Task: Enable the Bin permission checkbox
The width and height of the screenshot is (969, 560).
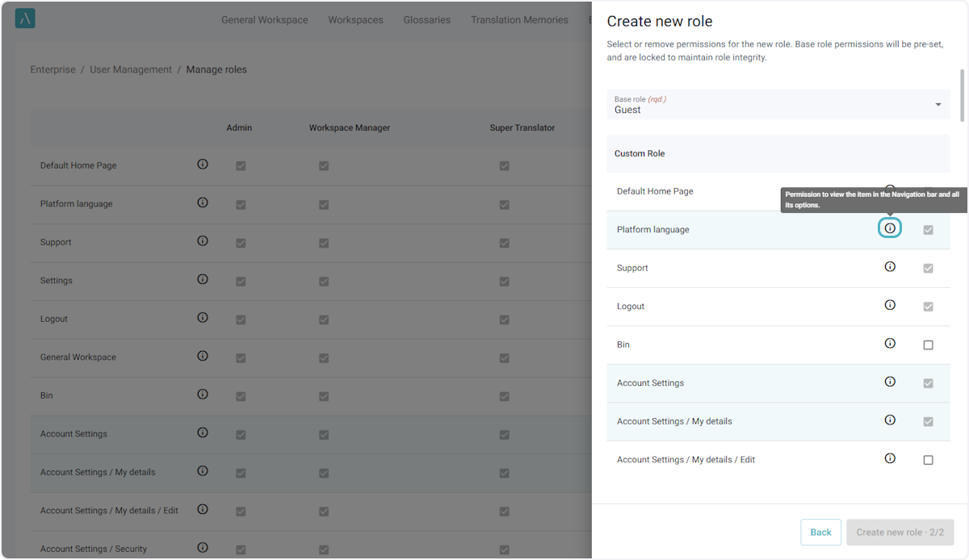Action: [x=928, y=345]
